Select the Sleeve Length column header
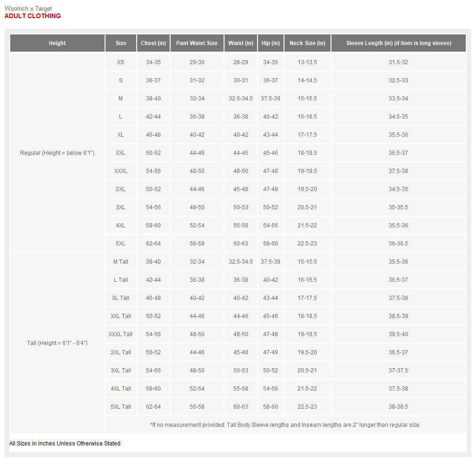The width and height of the screenshot is (476, 464). coord(398,43)
